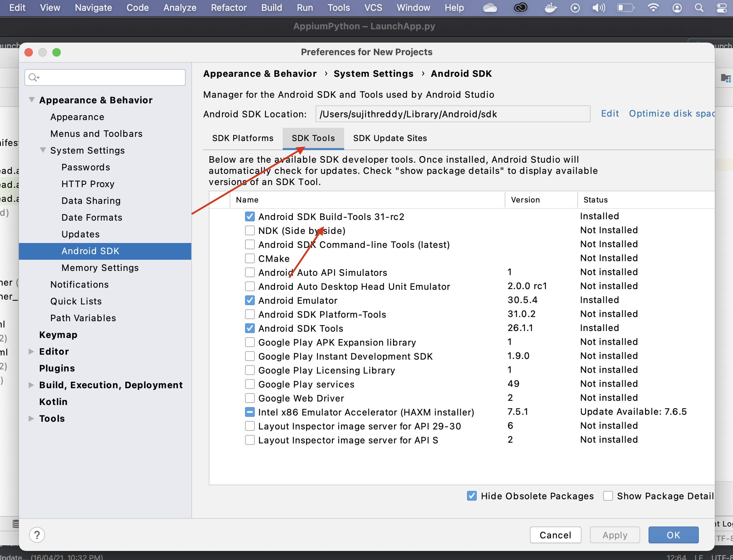Screen dimensions: 733x560
Task: Collapse Appearance & Behavior tree node
Action: [32, 100]
